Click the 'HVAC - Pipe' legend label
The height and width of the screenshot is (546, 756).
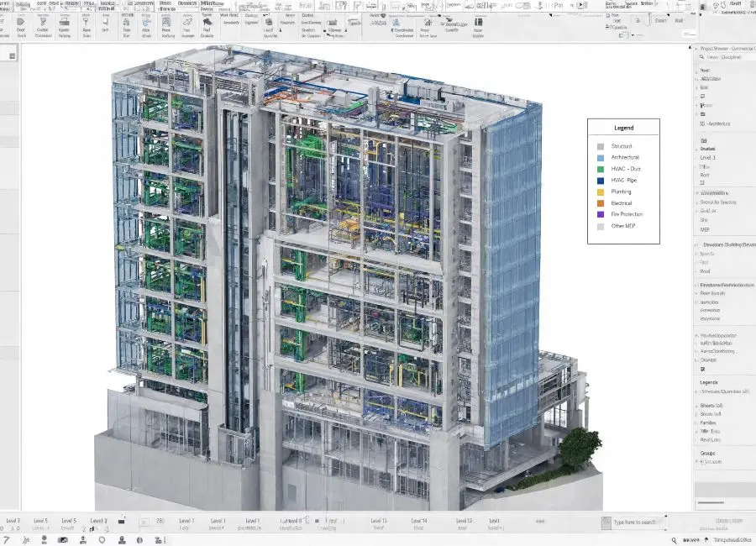(x=624, y=180)
